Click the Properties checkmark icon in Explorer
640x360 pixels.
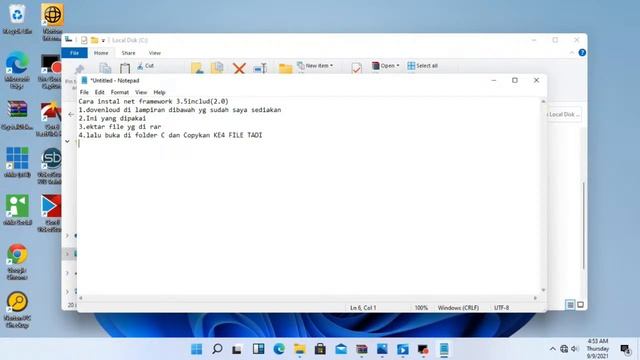click(x=356, y=68)
